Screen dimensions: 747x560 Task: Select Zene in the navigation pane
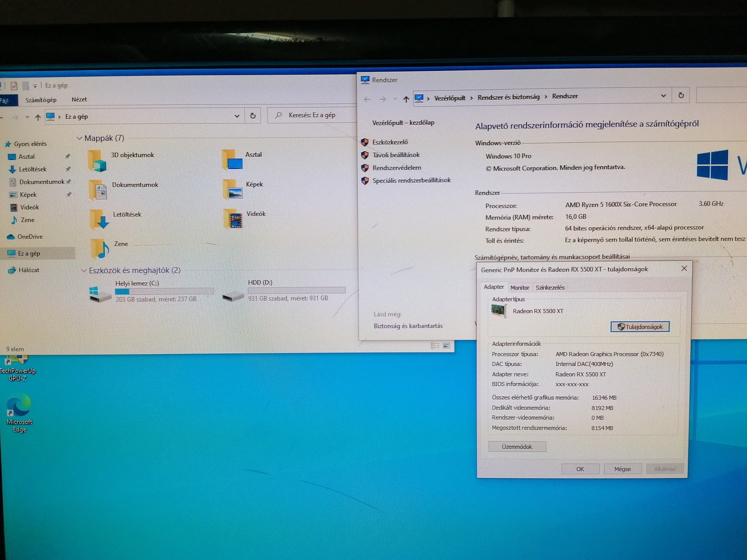click(x=27, y=220)
